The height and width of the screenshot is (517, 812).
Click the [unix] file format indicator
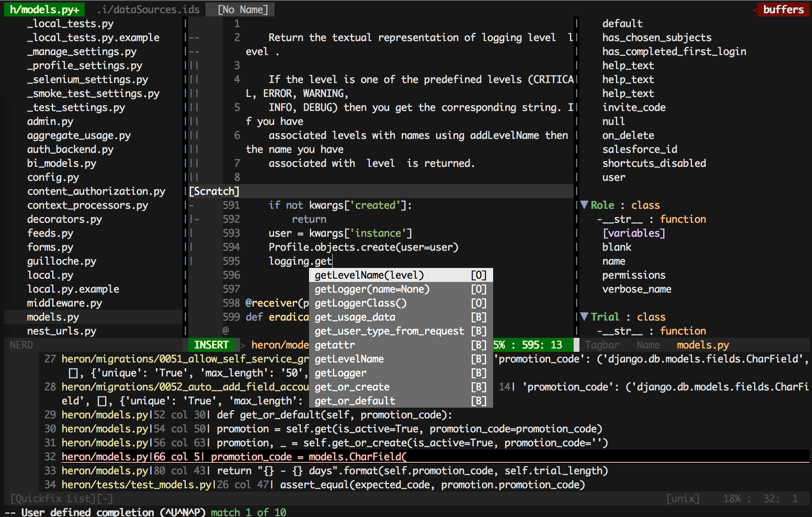tap(683, 498)
